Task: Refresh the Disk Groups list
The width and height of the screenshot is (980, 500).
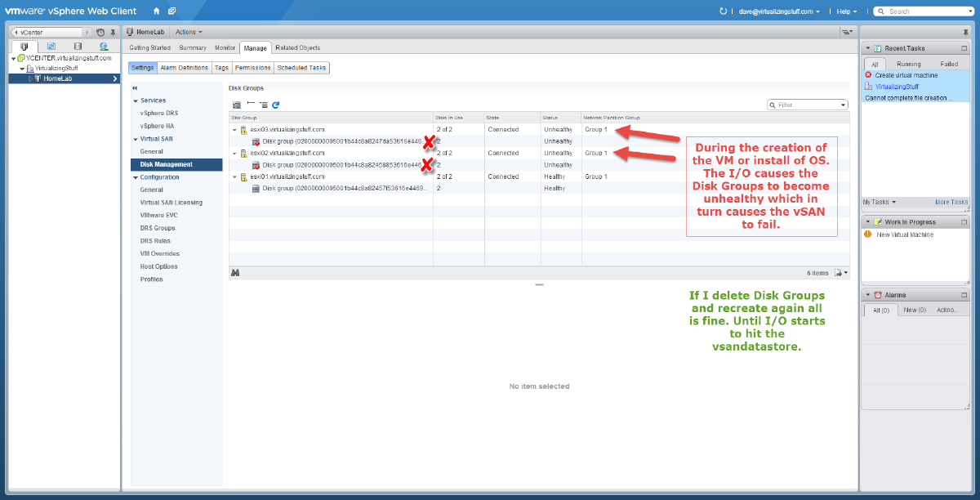Action: point(276,105)
